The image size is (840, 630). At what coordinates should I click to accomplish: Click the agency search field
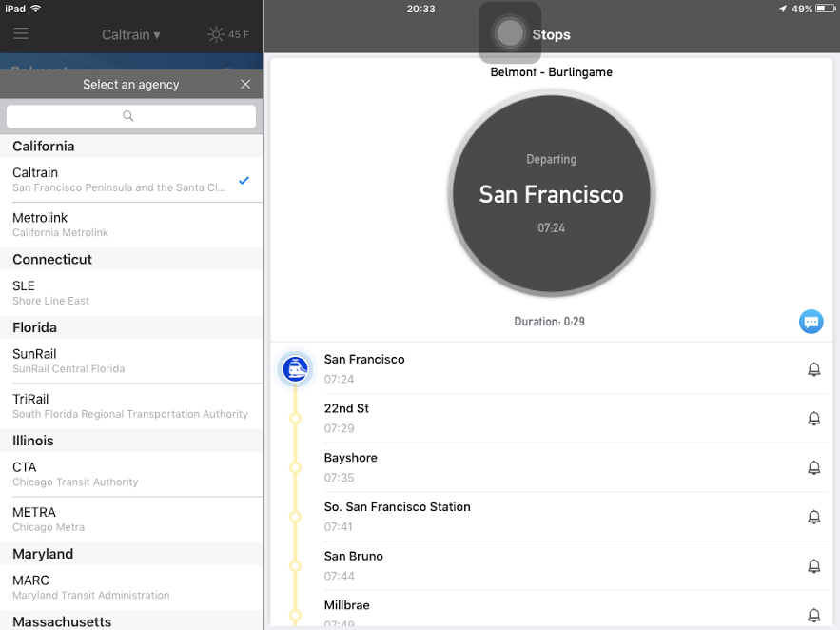pyautogui.click(x=131, y=116)
